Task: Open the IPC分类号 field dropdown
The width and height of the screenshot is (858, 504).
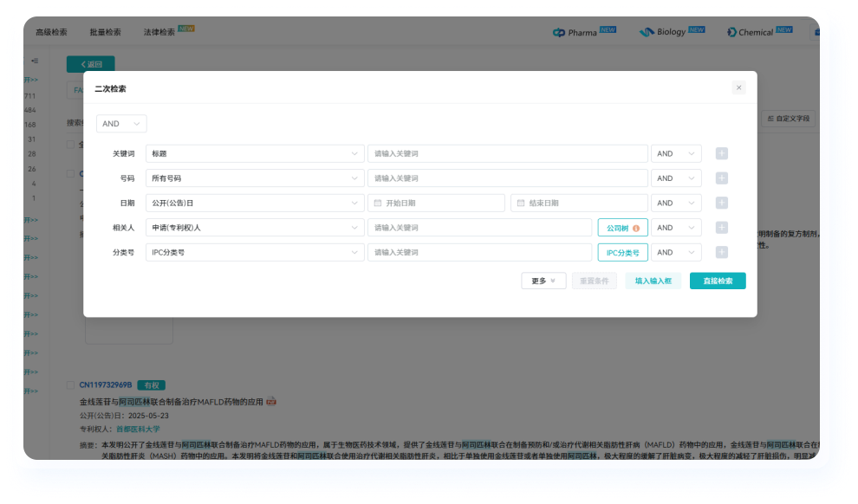Action: pos(255,252)
